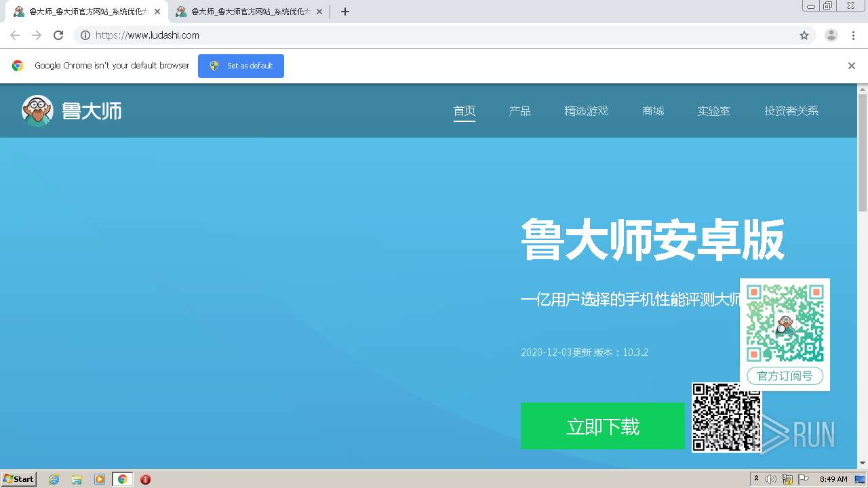Open the media player taskbar icon
This screenshot has width=868, height=488.
[x=100, y=479]
